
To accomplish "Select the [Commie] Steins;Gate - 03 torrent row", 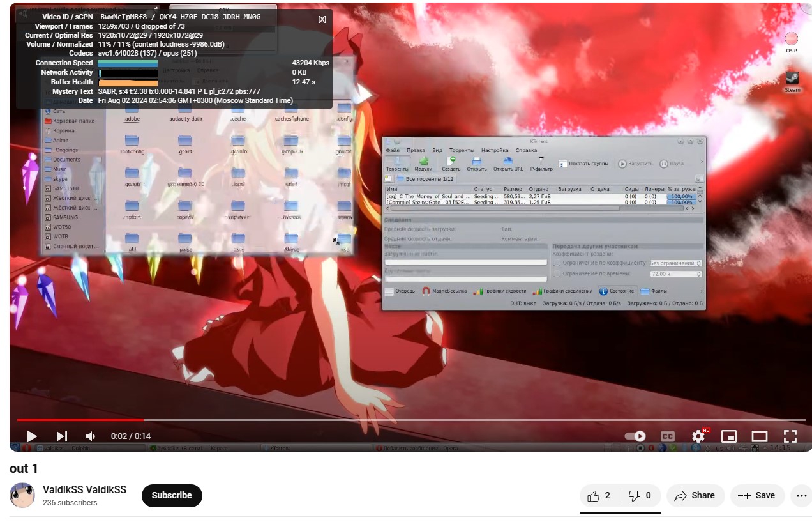I will pyautogui.click(x=540, y=202).
